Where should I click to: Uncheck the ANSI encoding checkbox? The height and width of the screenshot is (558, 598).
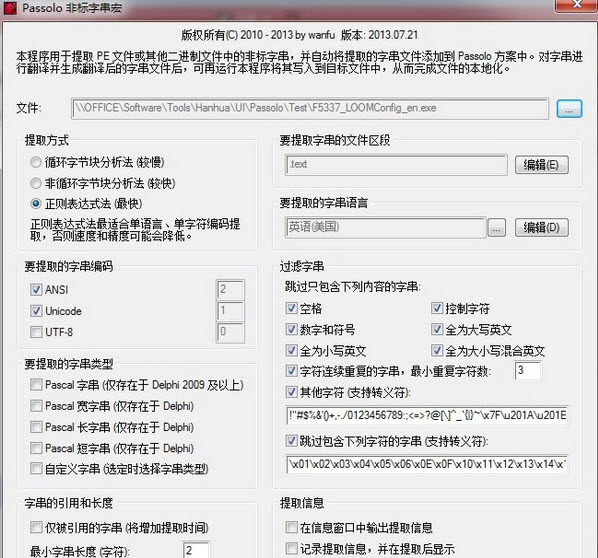point(36,290)
